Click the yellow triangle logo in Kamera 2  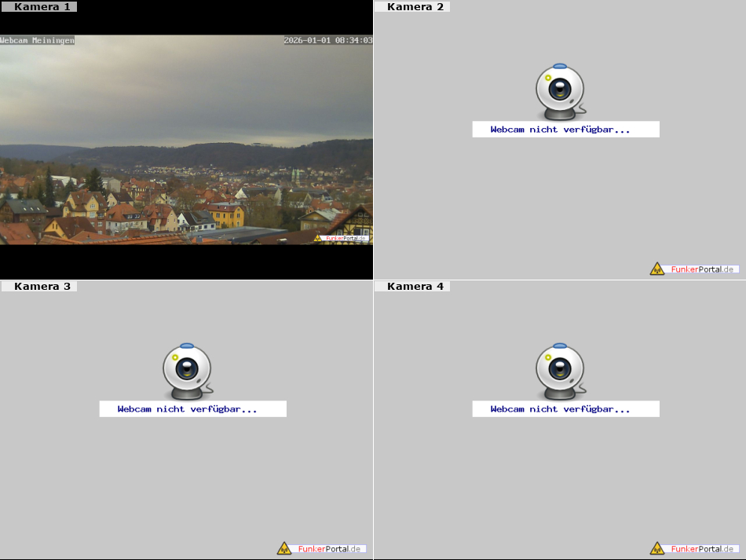point(657,269)
